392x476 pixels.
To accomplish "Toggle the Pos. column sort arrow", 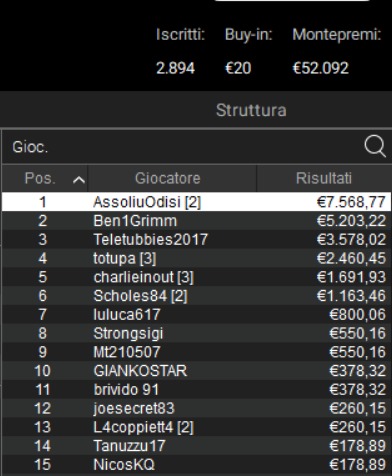I will pos(79,180).
